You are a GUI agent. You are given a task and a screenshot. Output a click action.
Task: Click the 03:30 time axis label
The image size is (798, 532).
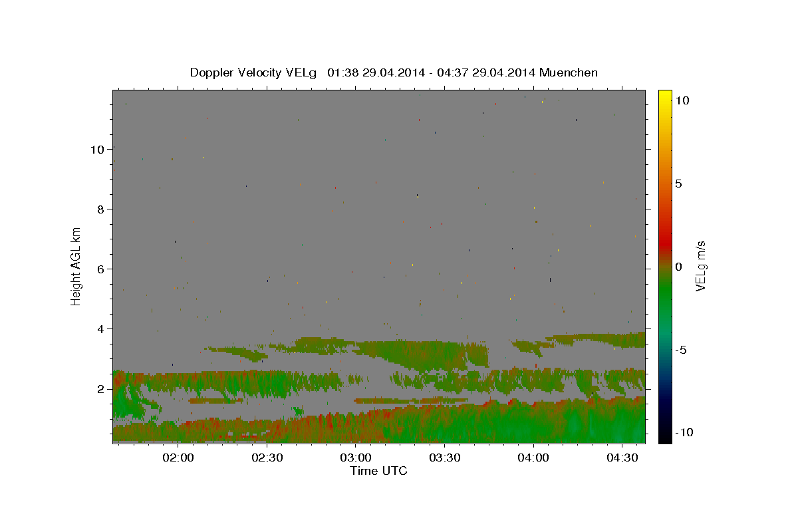(x=444, y=458)
